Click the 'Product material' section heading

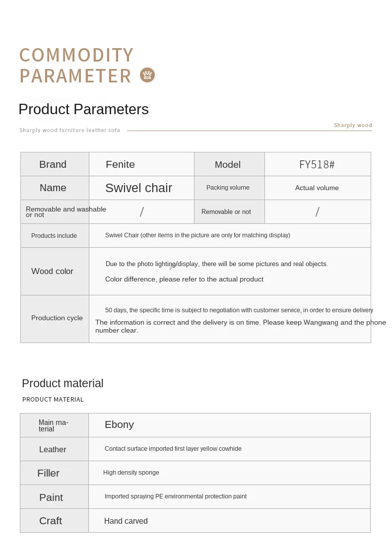tap(63, 383)
